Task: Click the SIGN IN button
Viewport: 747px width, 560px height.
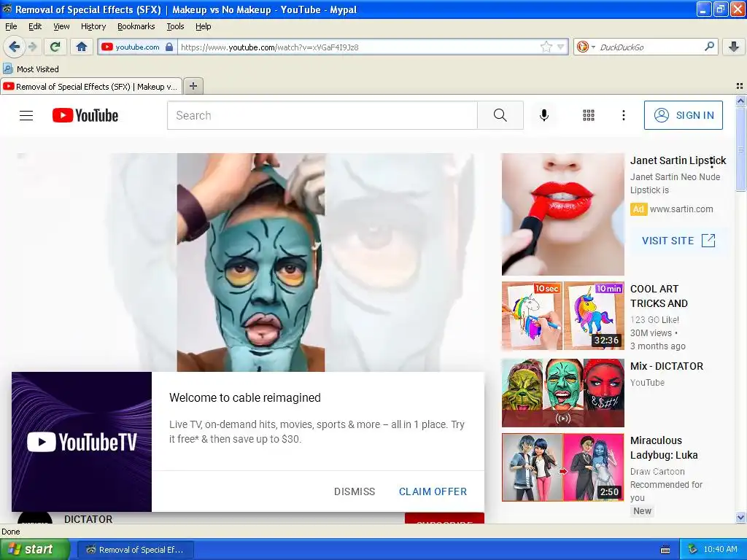Action: point(683,115)
